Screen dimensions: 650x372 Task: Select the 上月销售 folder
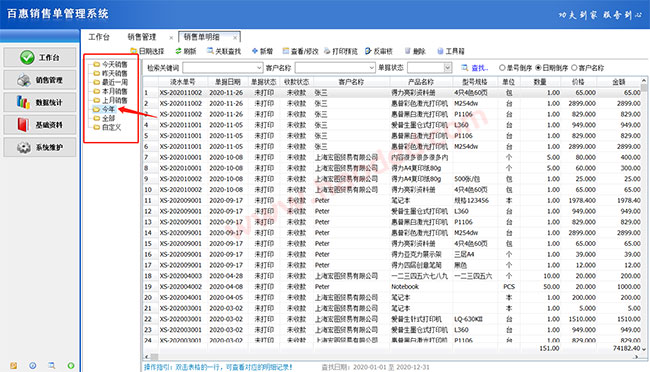tap(110, 100)
